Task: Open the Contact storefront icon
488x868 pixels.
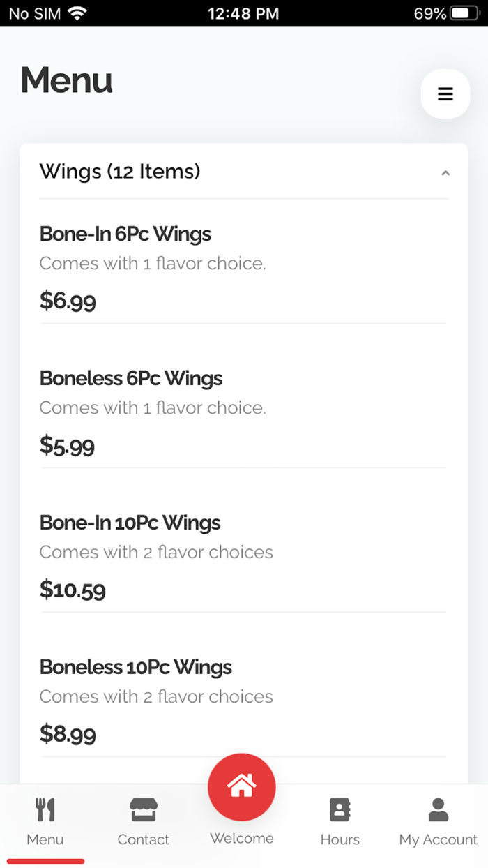Action: (143, 811)
